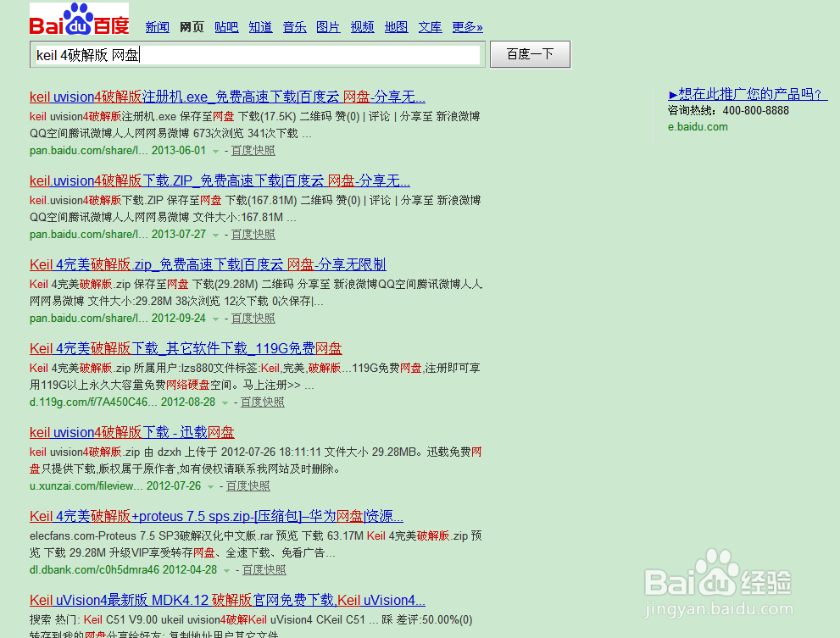Click the 百度一下 search button
840x638 pixels.
pyautogui.click(x=531, y=54)
